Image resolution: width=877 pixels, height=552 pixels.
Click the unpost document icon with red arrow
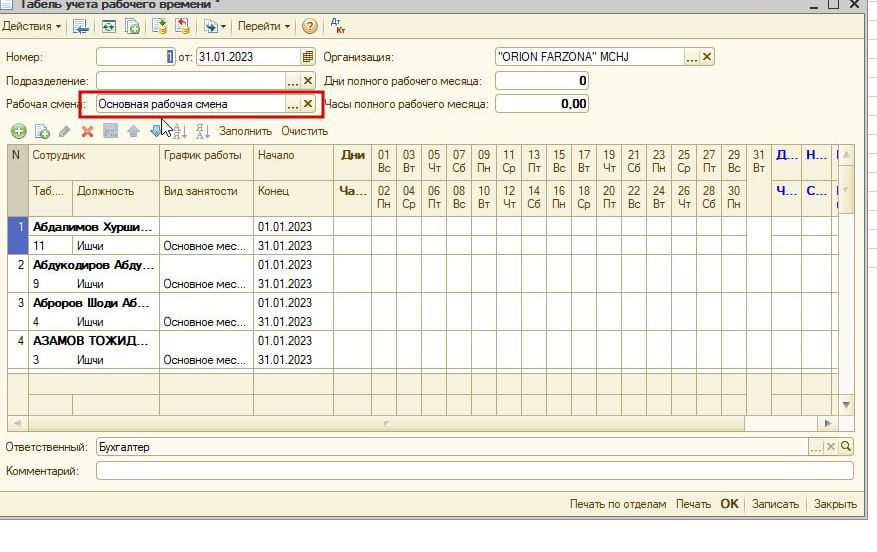[x=182, y=26]
